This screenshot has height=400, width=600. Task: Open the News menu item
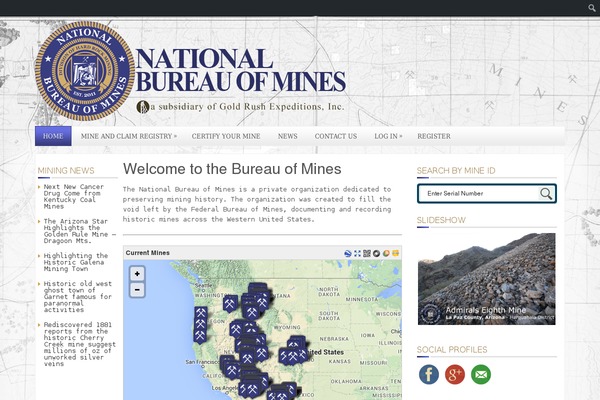287,136
